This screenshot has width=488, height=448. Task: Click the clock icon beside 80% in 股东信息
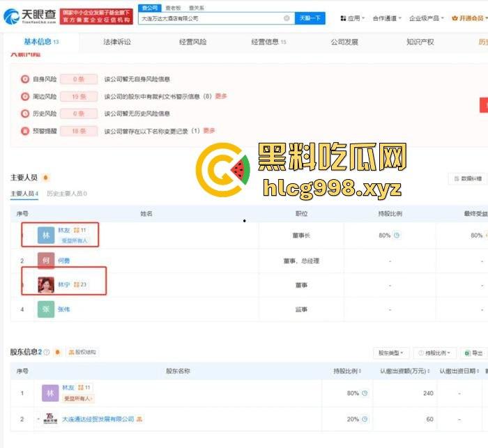tap(365, 393)
